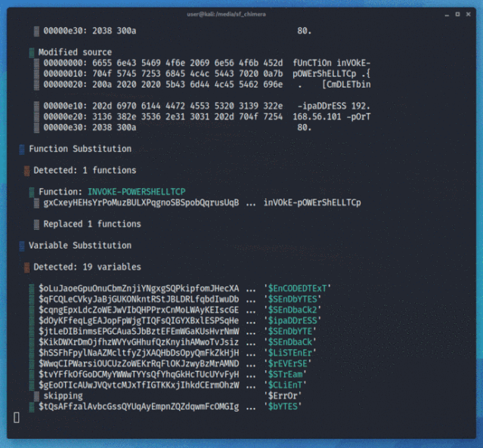Image resolution: width=483 pixels, height=448 pixels.
Task: Click the '$rEVErSE' variable name
Action: (287, 363)
